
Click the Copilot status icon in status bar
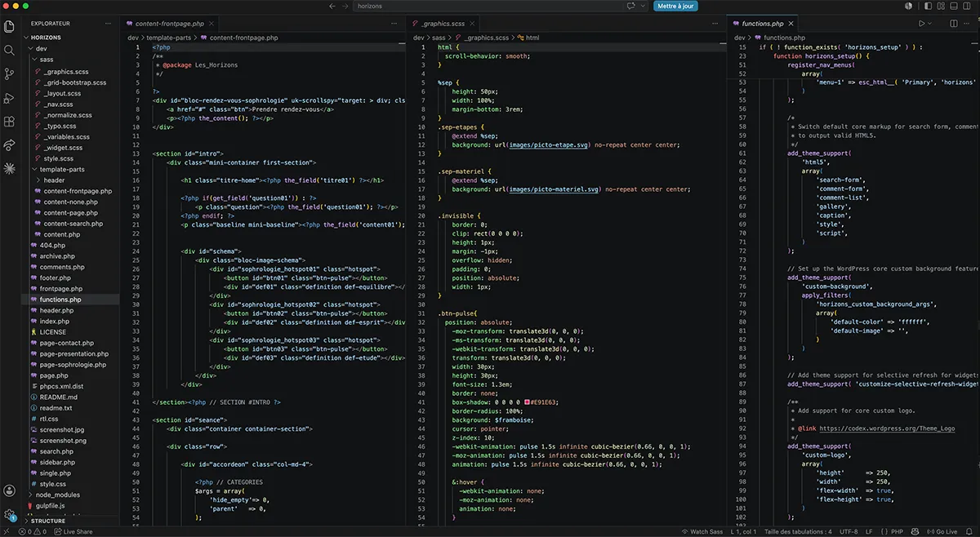pyautogui.click(x=915, y=531)
